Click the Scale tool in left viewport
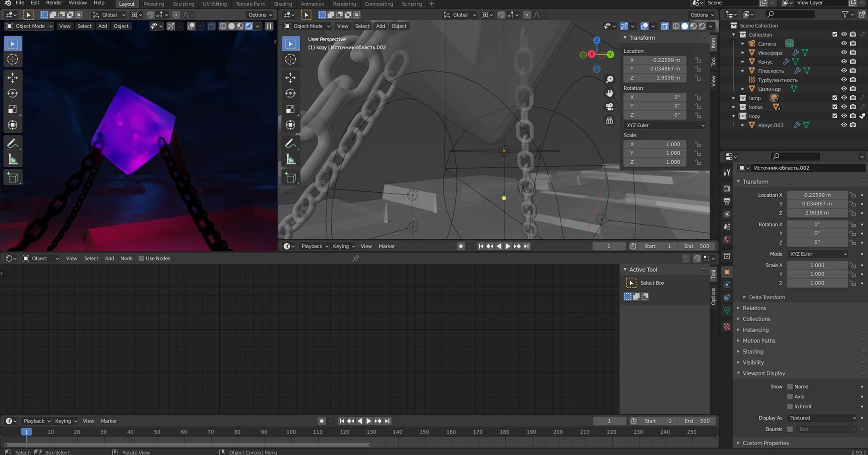This screenshot has width=868, height=455. [x=13, y=109]
